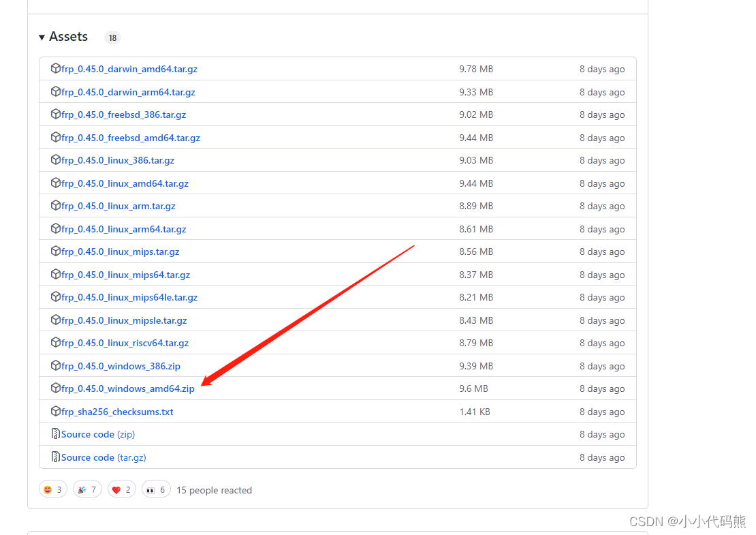
Task: Download frp_0.45.0_darwin_arm64.tar.gz
Action: click(x=128, y=92)
